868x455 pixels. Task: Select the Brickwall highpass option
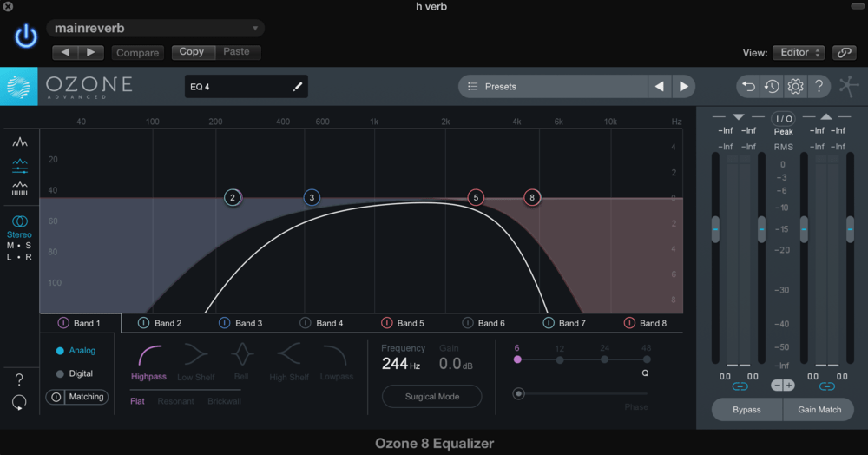tap(224, 401)
